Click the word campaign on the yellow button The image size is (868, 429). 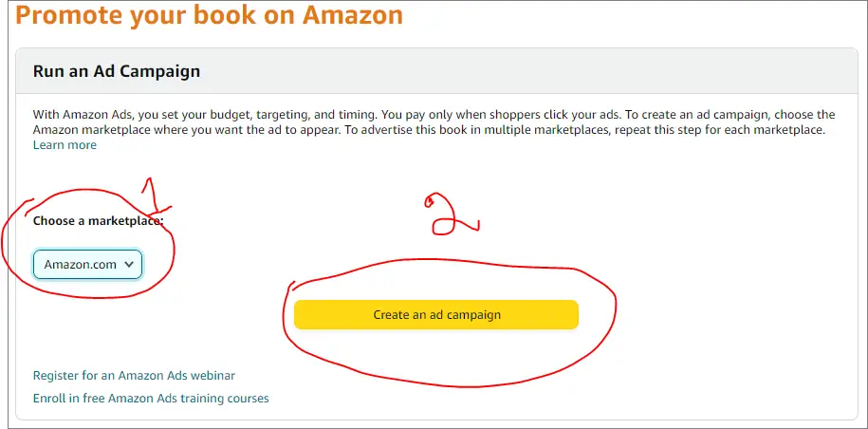[x=473, y=315]
